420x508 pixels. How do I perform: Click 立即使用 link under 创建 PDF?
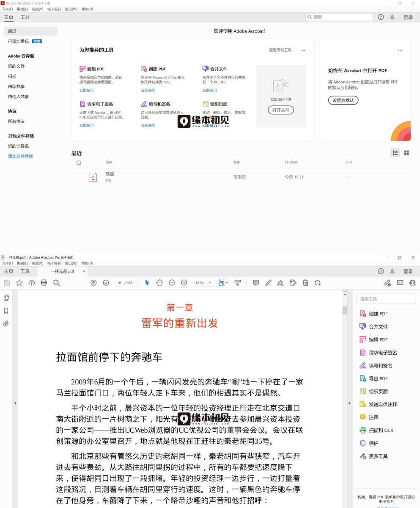tap(148, 90)
